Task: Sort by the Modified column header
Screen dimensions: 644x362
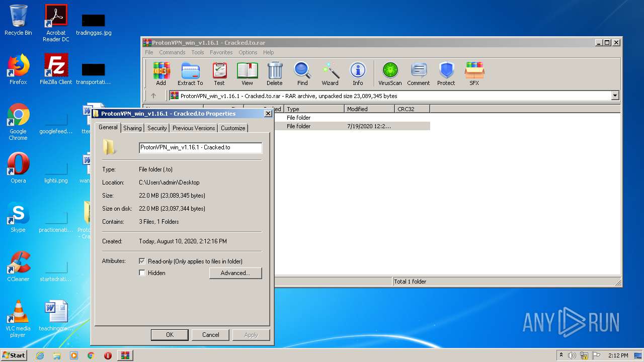Action: (369, 109)
